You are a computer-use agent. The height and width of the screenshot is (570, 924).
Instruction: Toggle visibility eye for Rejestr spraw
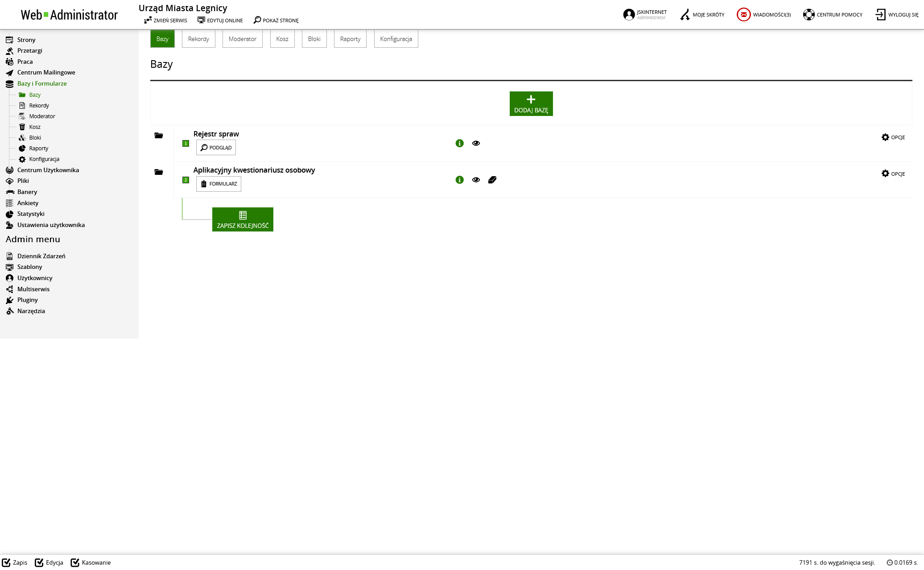click(476, 143)
